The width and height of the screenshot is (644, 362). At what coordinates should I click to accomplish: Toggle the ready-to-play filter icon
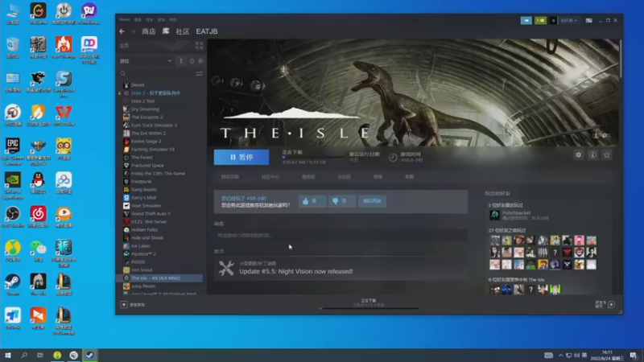[x=200, y=61]
